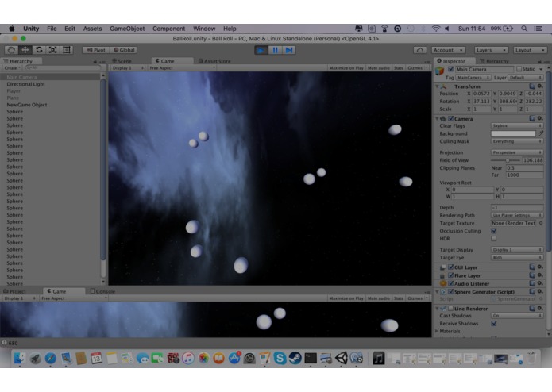552x392 pixels.
Task: Open the Flare Layer gear menu
Action: (x=540, y=275)
